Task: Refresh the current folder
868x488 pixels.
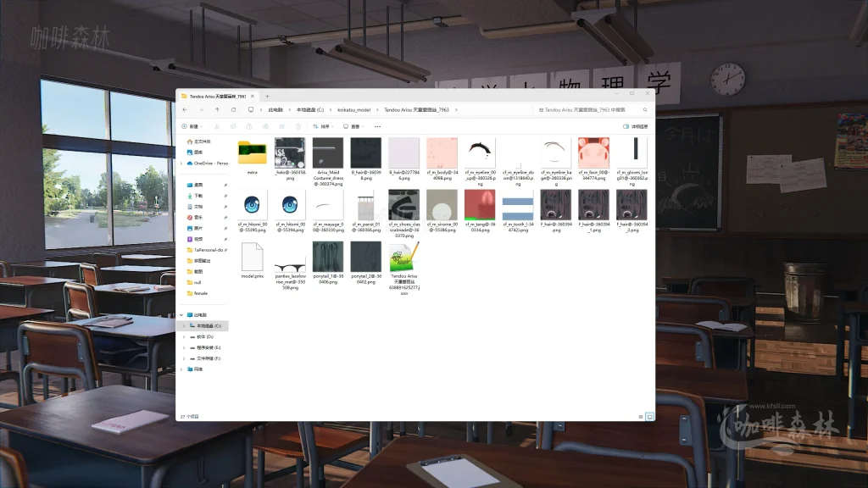Action: [233, 109]
